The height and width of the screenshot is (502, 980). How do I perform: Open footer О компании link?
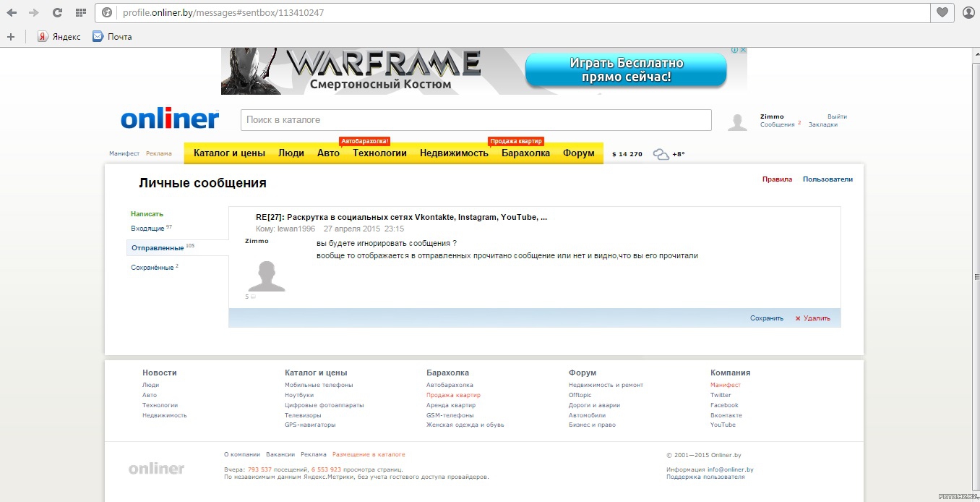pos(242,454)
